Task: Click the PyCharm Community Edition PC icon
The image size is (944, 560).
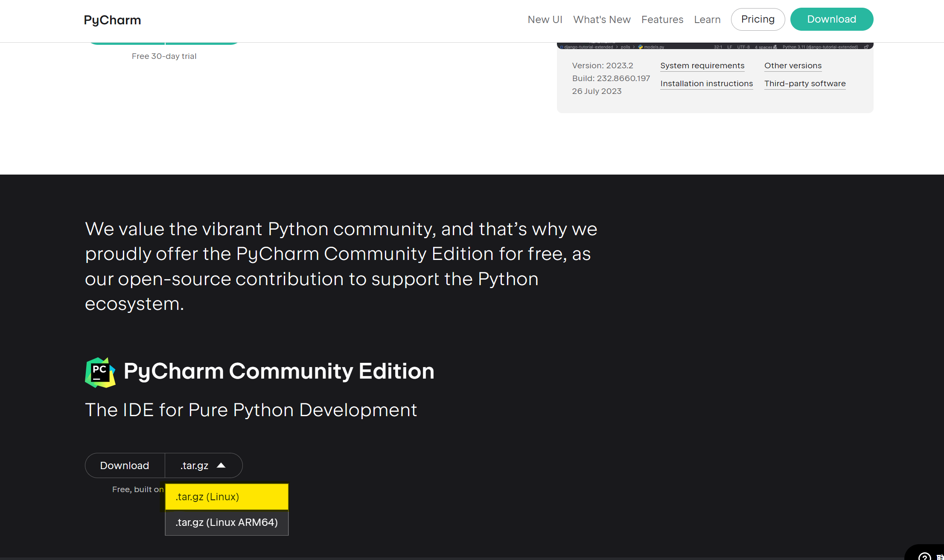Action: coord(100,372)
